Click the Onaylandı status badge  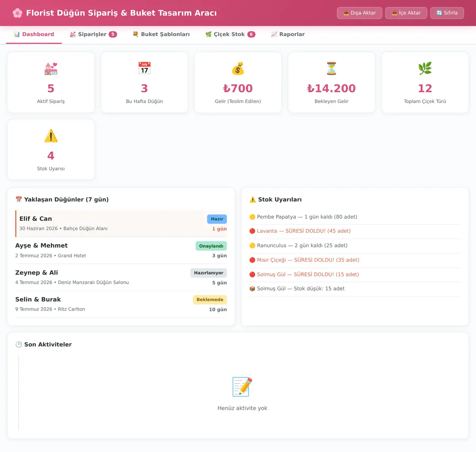pos(211,246)
